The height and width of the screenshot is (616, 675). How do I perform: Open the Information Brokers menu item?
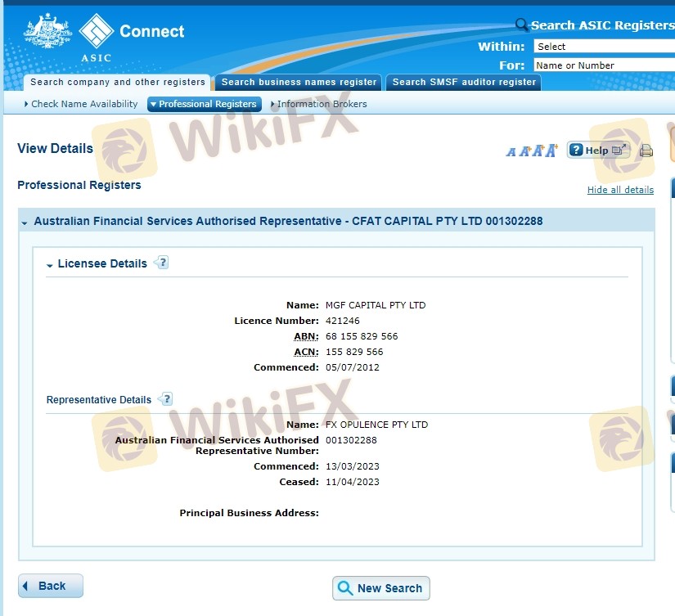[x=319, y=104]
